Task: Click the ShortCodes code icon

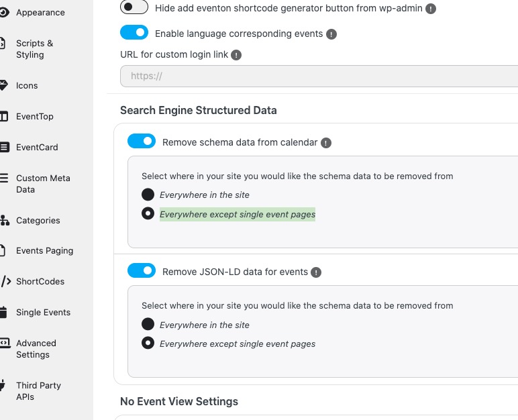Action: pos(4,281)
